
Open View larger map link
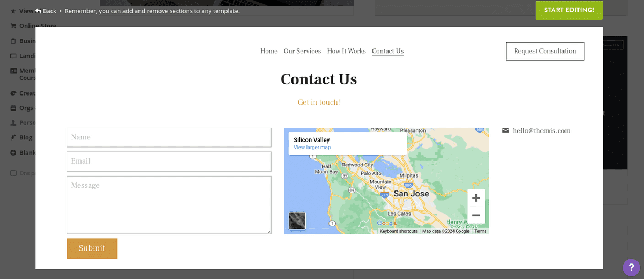click(312, 148)
